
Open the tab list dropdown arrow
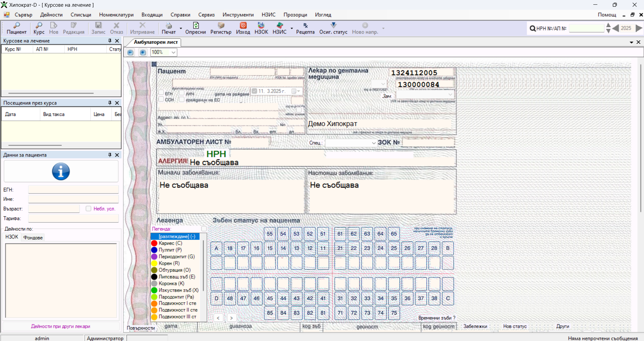click(632, 42)
